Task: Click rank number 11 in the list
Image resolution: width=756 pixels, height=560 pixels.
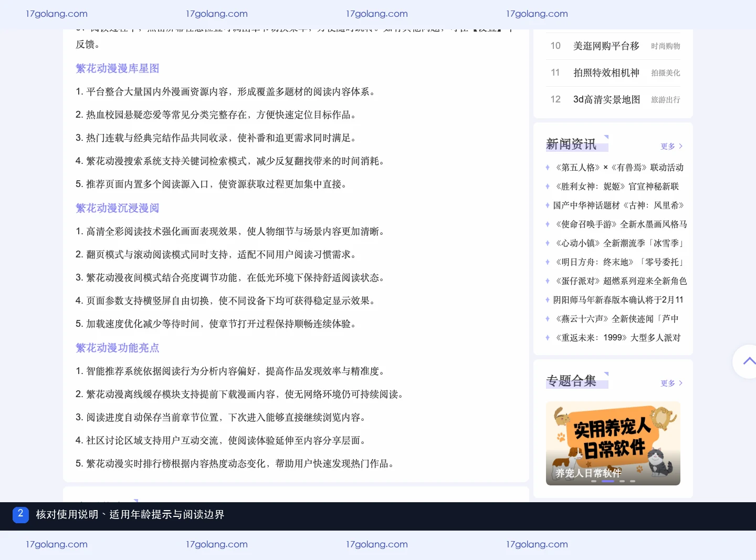Action: pos(555,73)
